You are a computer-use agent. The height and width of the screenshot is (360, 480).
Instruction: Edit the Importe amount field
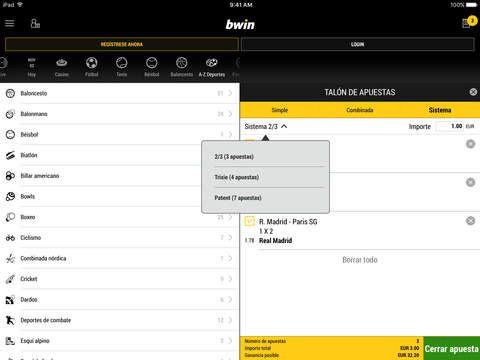click(x=450, y=126)
